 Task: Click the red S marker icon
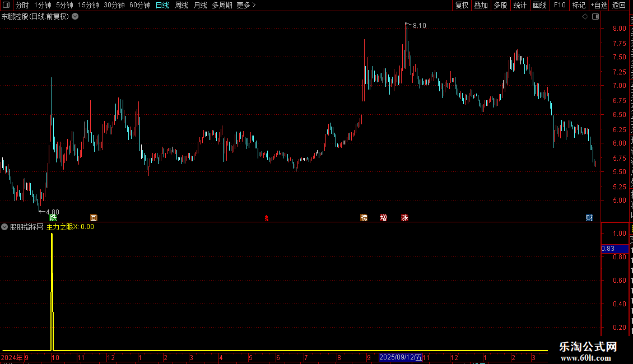[x=267, y=218]
